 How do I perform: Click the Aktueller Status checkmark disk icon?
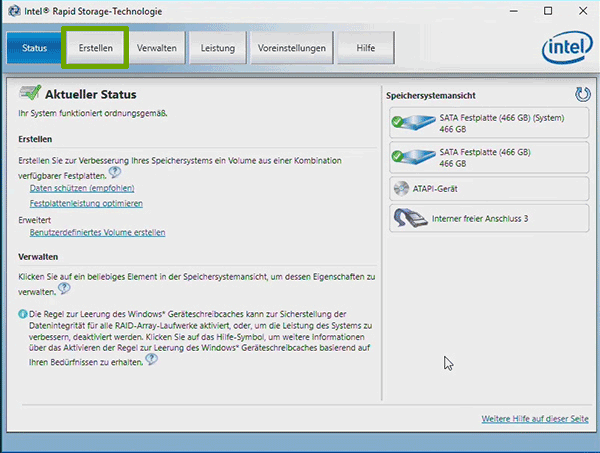tap(30, 93)
